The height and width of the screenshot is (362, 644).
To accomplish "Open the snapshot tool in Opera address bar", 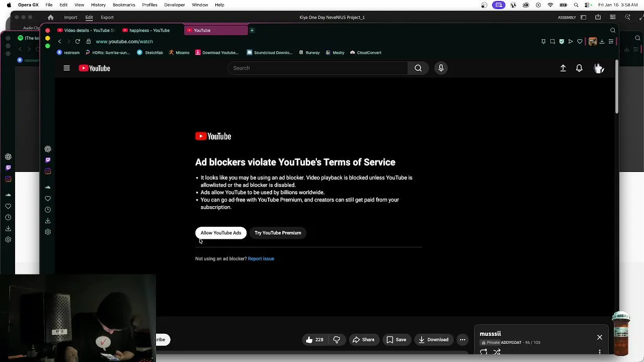I will tap(552, 41).
